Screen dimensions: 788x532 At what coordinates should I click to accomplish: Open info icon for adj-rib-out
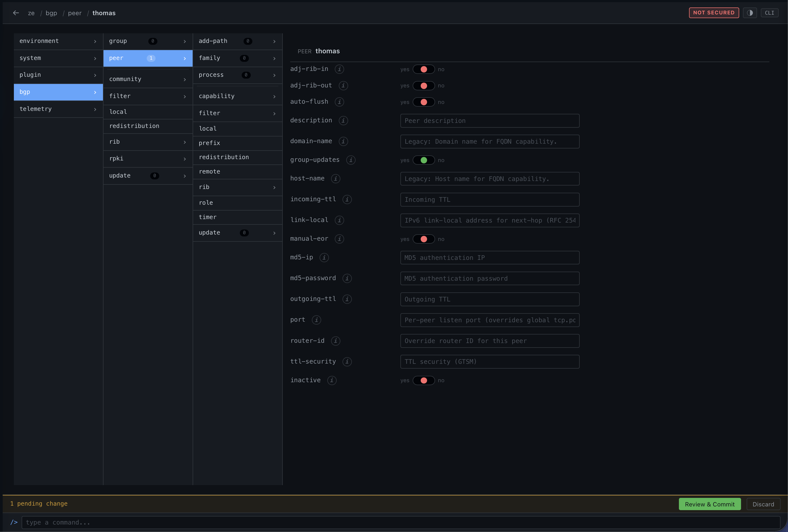(x=343, y=85)
